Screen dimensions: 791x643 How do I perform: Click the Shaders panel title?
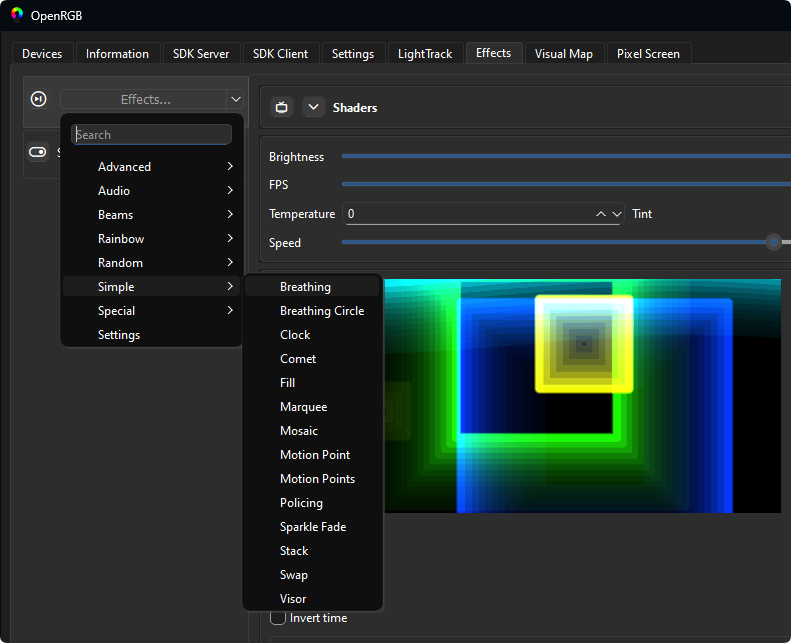355,108
